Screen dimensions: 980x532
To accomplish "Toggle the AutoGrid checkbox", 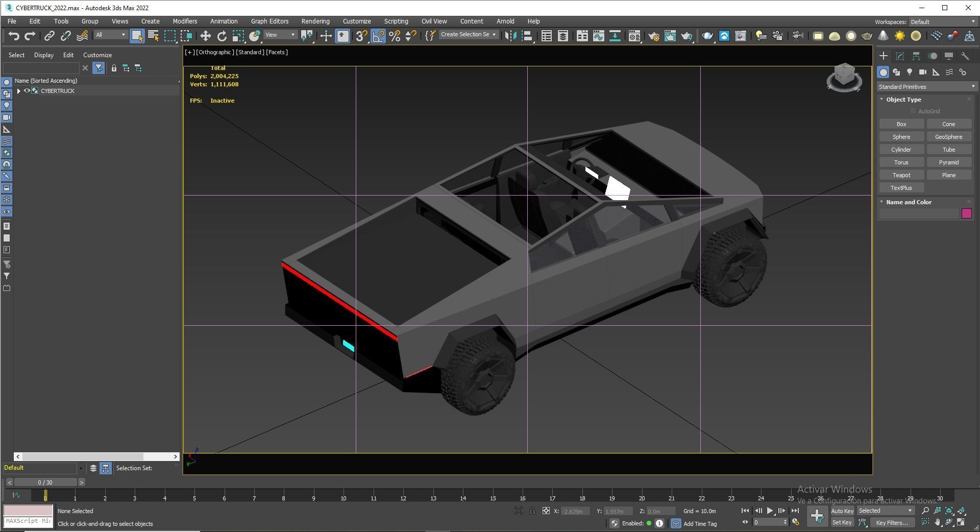I will click(913, 111).
